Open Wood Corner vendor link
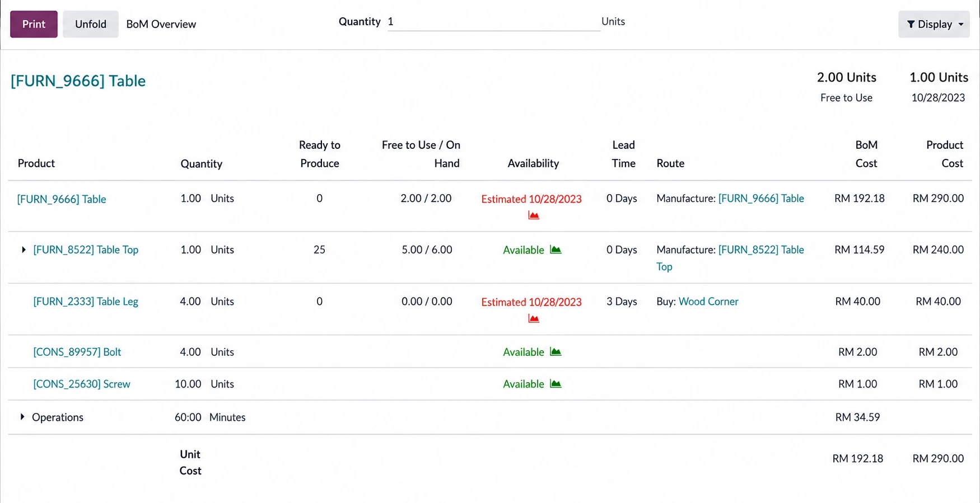 pyautogui.click(x=708, y=302)
